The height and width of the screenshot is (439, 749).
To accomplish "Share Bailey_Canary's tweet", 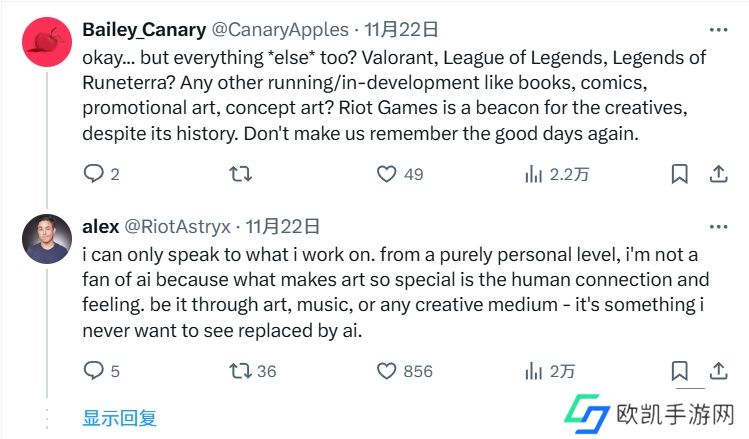I will [x=717, y=174].
